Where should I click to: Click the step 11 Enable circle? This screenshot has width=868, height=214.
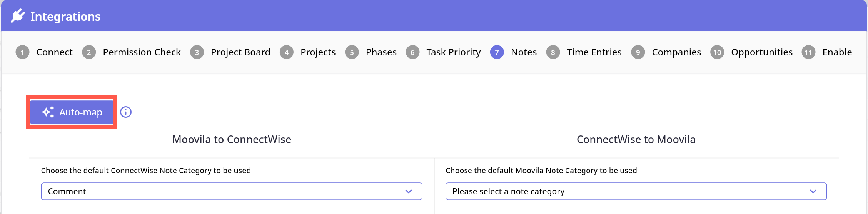pyautogui.click(x=808, y=52)
